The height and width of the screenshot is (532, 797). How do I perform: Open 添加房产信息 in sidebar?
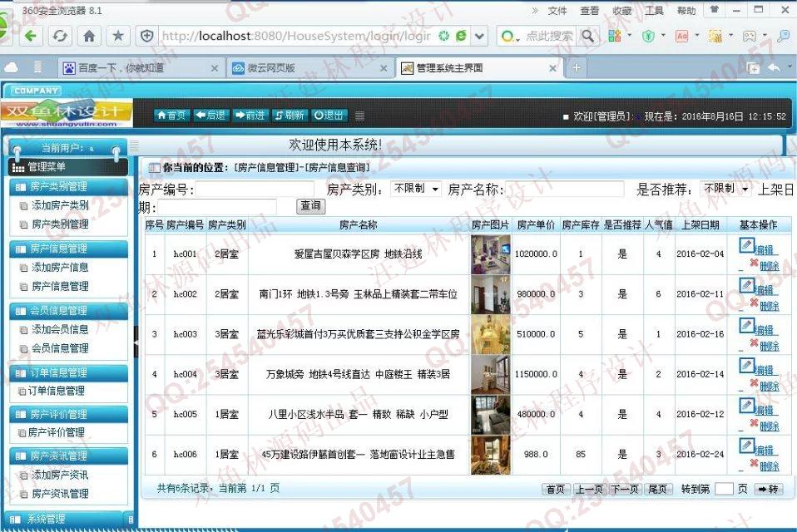coord(60,268)
